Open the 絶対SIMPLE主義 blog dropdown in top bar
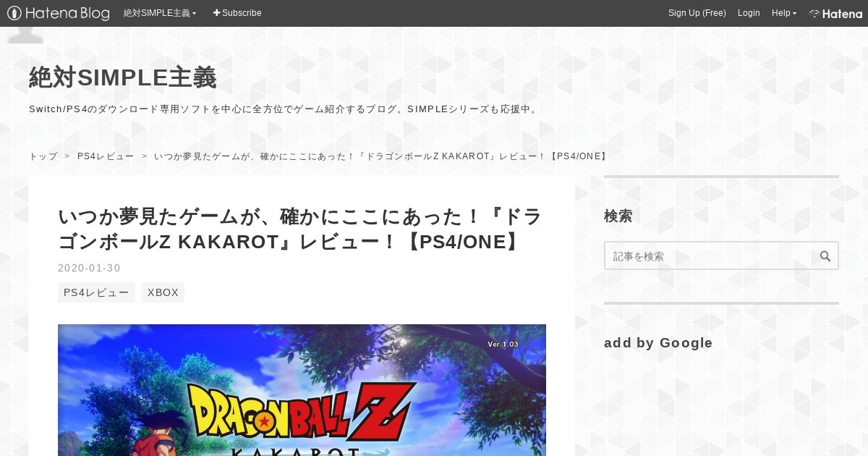Screen dimensions: 868x456 tap(160, 13)
